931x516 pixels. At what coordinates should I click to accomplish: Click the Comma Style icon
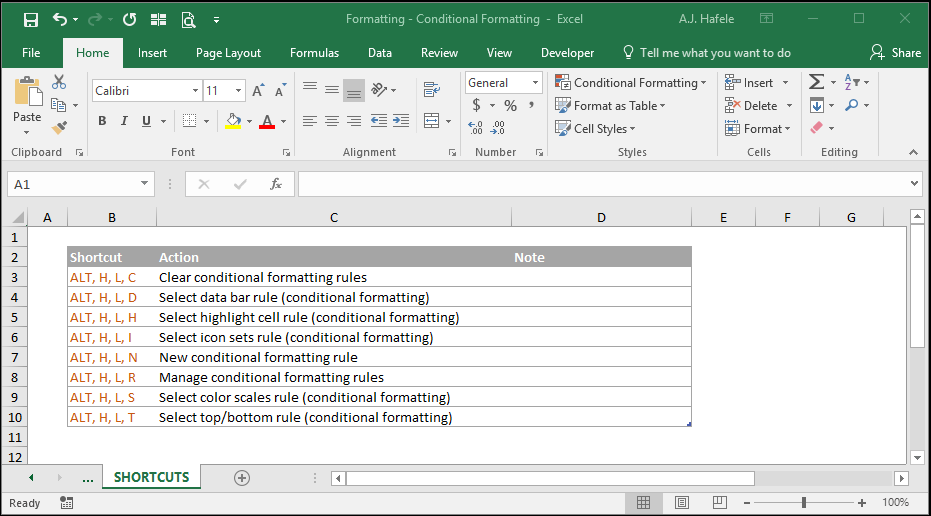pyautogui.click(x=531, y=105)
